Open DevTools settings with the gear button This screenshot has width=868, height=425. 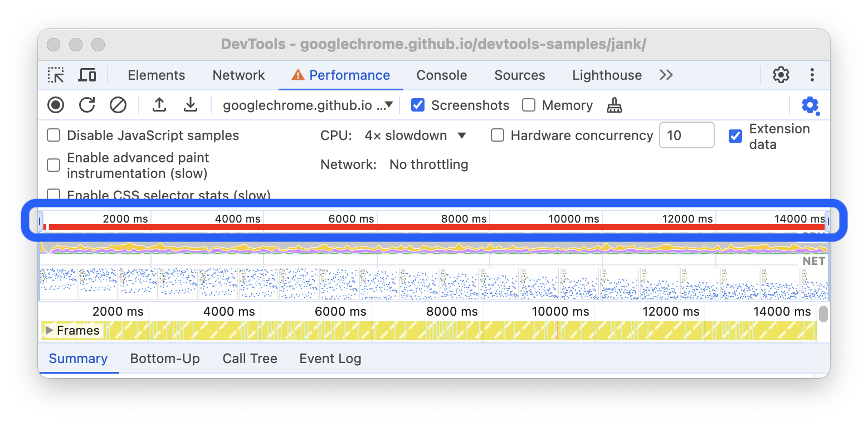(781, 75)
